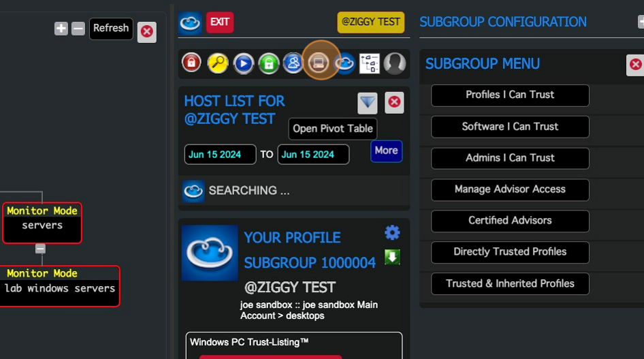Click the green unlocked padlock icon
The image size is (644, 359).
click(268, 63)
